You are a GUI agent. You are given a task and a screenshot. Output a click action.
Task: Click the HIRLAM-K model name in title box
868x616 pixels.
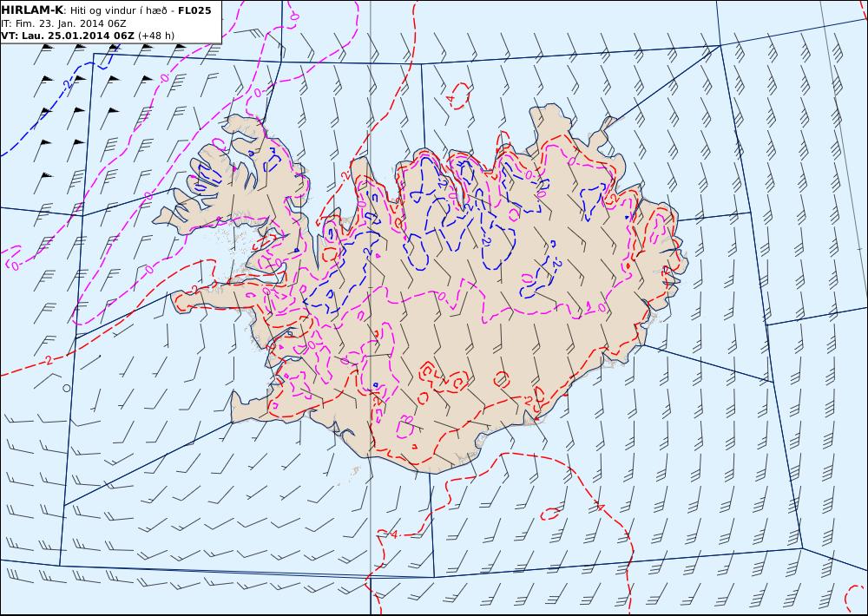pyautogui.click(x=32, y=10)
